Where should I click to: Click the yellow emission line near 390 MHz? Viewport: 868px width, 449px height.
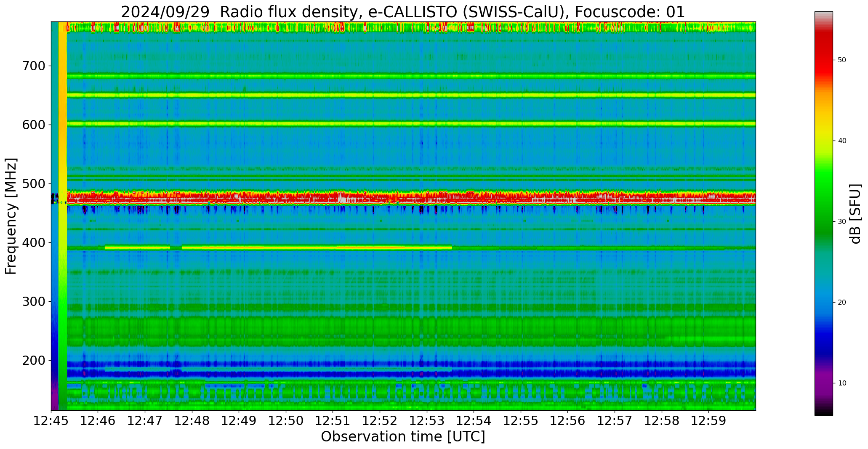click(x=278, y=248)
